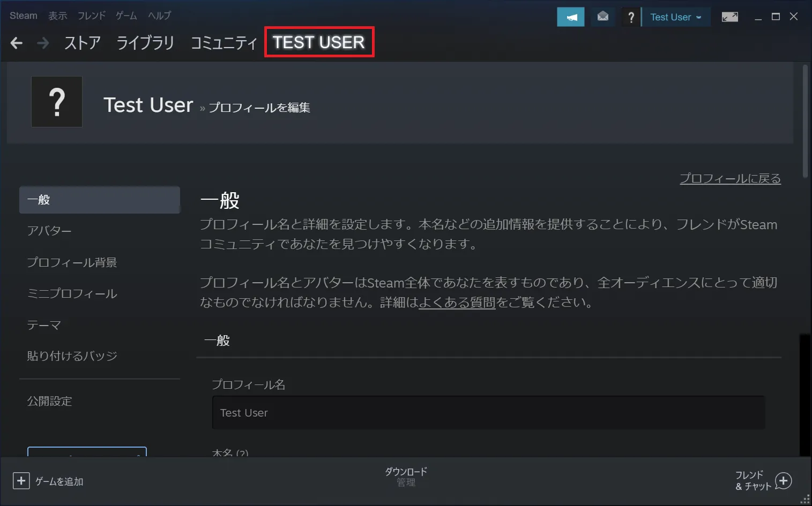Image resolution: width=812 pixels, height=506 pixels.
Task: Switch to Big Picture mode icon
Action: click(x=730, y=17)
